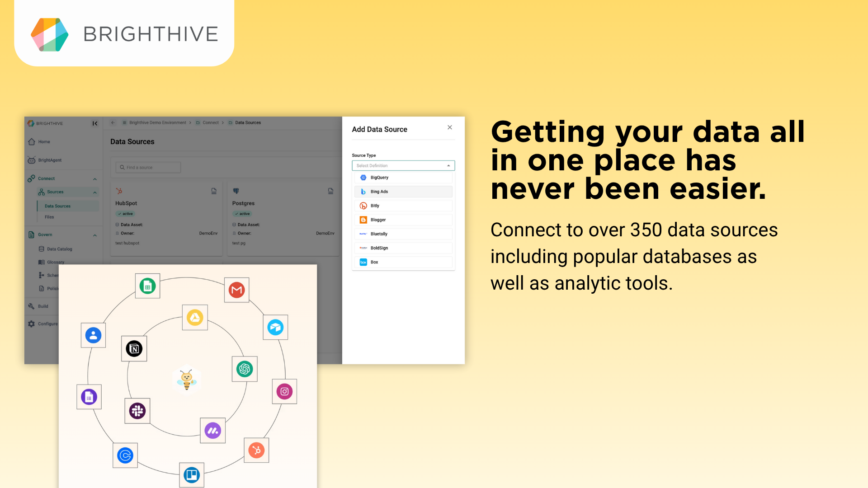
Task: Click the BrightAgent bee icon in sidebar
Action: click(x=32, y=160)
